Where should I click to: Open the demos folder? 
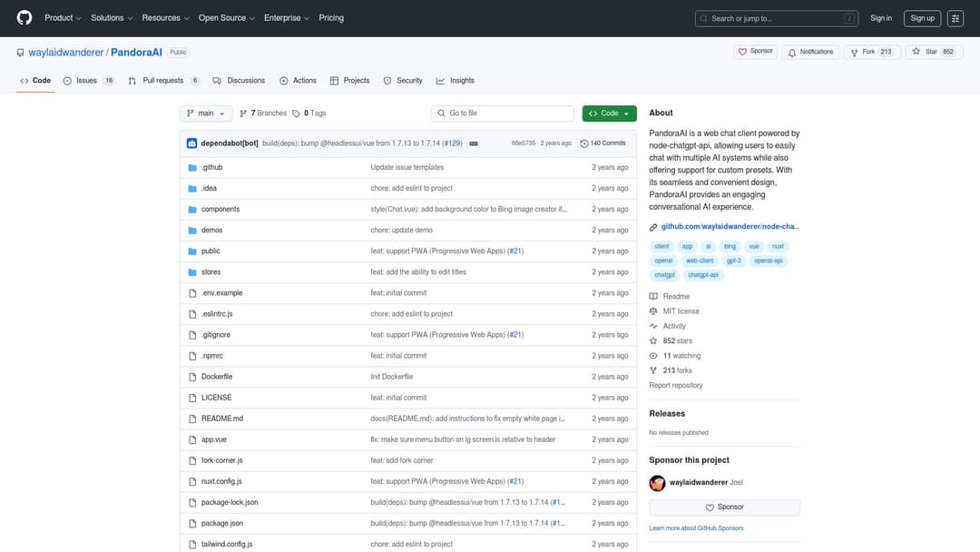click(211, 230)
